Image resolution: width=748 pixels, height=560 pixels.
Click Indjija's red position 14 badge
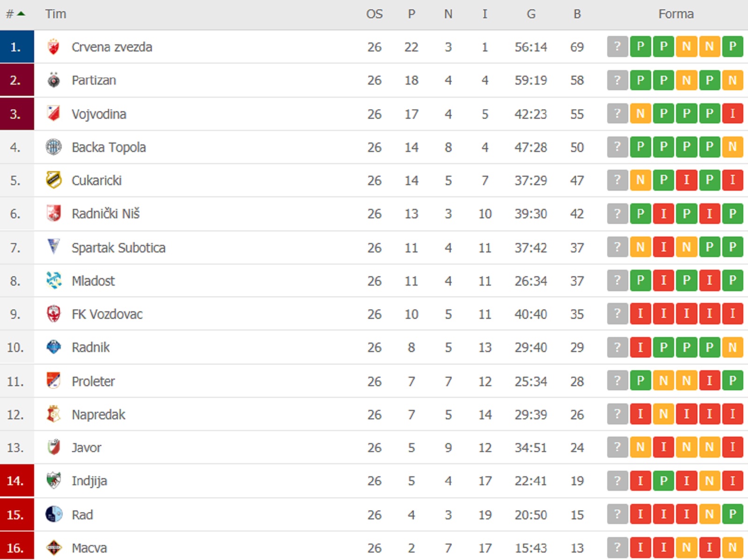pos(17,481)
